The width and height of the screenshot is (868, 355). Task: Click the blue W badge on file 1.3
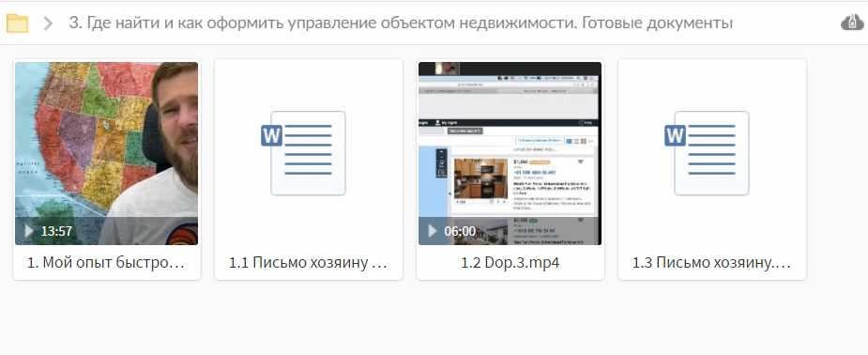coord(676,135)
